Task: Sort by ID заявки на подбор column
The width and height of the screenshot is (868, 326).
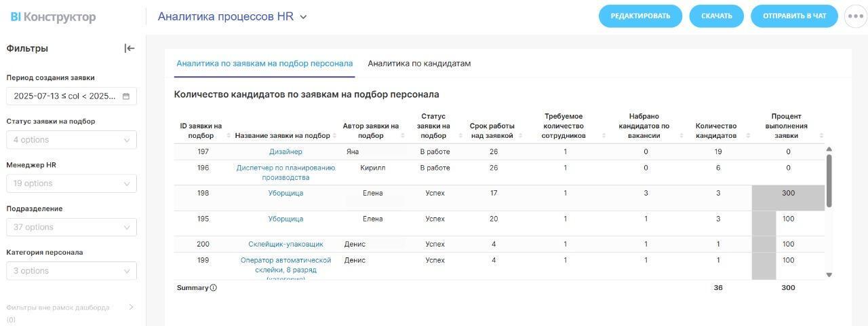Action: [x=229, y=136]
